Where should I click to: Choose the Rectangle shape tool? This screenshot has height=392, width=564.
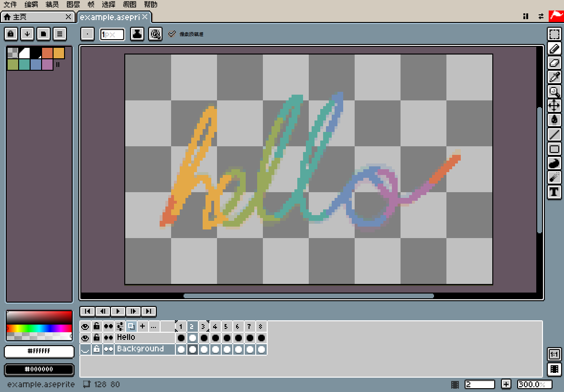[554, 149]
